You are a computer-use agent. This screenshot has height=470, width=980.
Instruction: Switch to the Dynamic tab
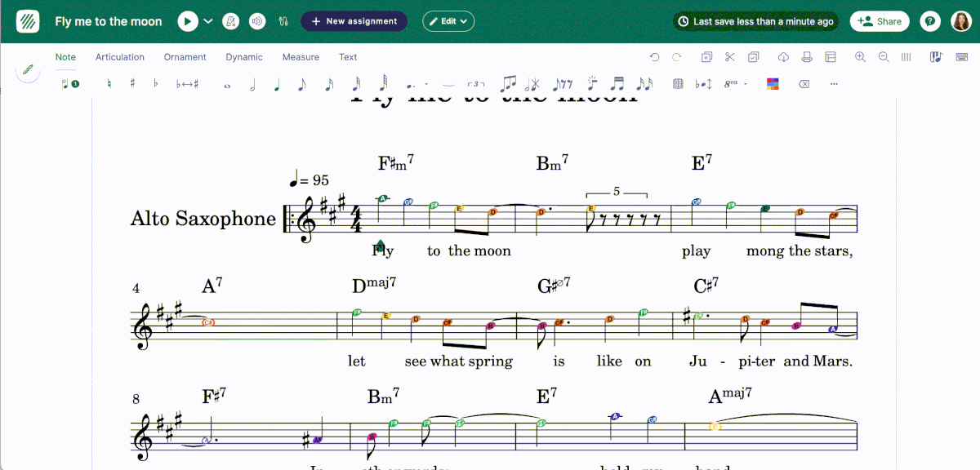pos(244,57)
